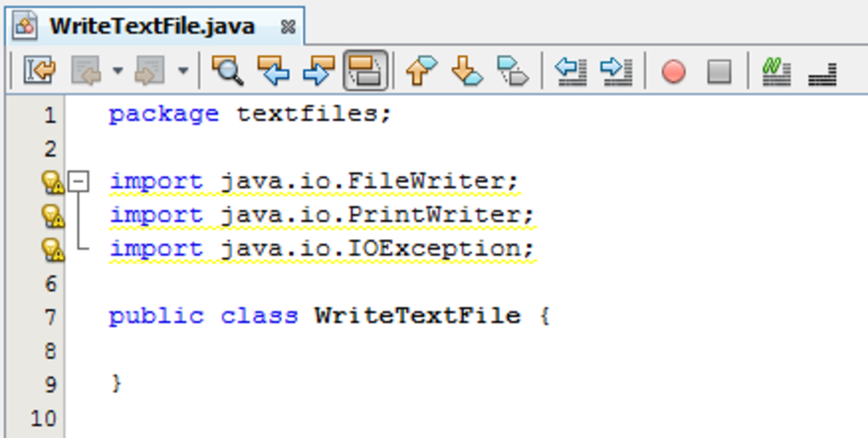Close the WriteTextFile.java tab

pos(288,28)
